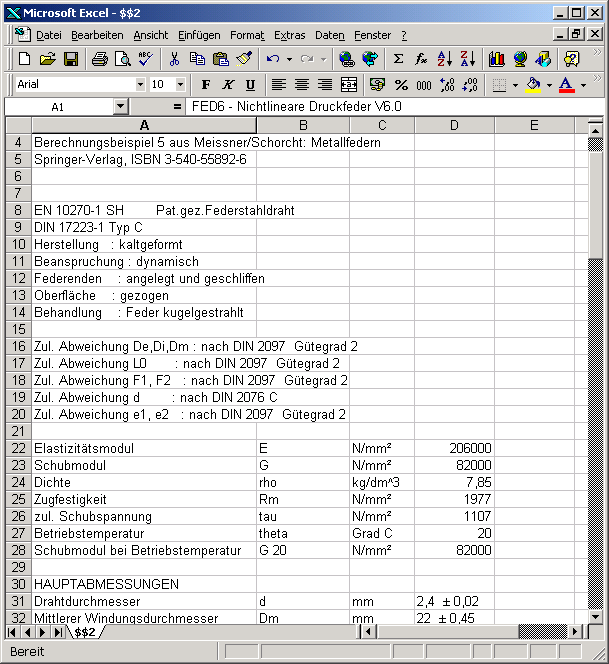Screen dimensions: 609x664
Task: Click the AutoSum sigma icon
Action: [x=398, y=59]
